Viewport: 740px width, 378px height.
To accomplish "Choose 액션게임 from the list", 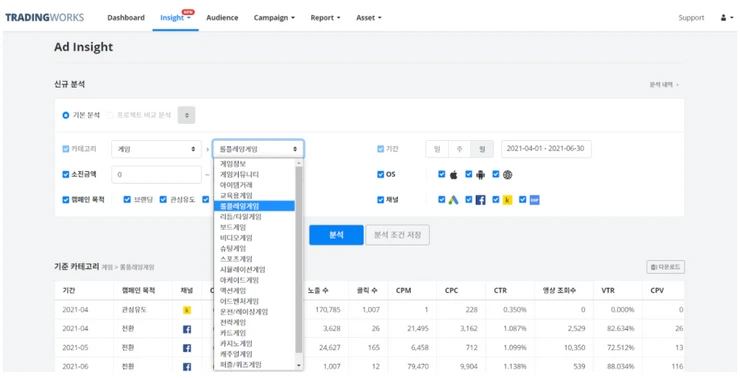I will click(254, 291).
